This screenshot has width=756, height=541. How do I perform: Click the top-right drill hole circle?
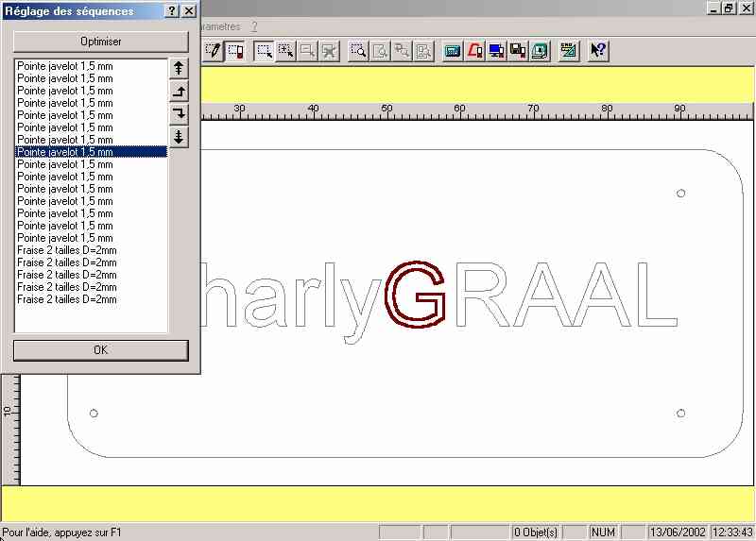(x=680, y=194)
